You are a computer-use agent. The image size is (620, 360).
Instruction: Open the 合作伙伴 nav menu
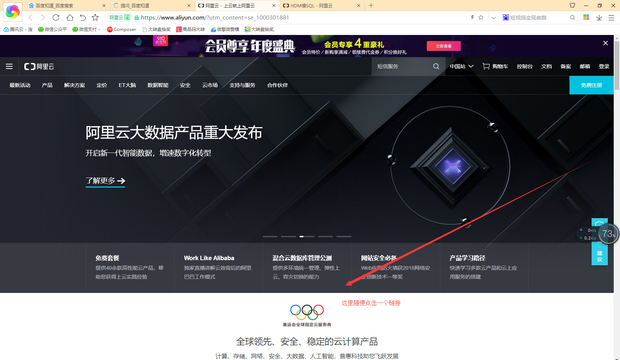pos(277,85)
